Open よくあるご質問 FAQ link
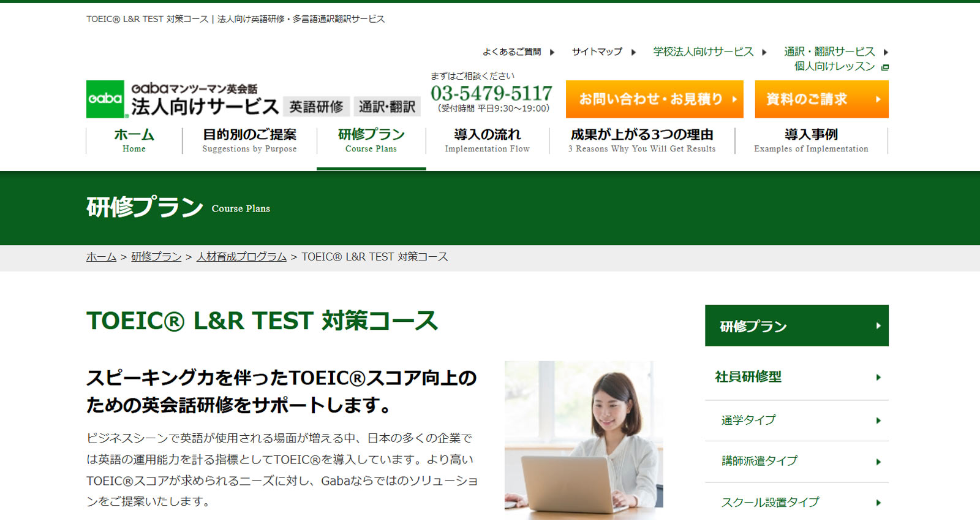 click(512, 52)
